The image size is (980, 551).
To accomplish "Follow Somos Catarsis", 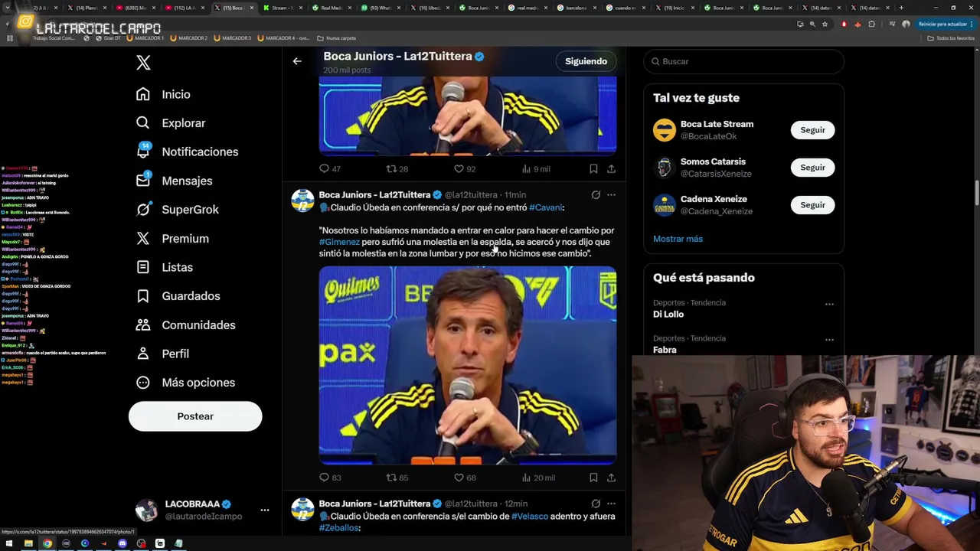I will [x=812, y=168].
